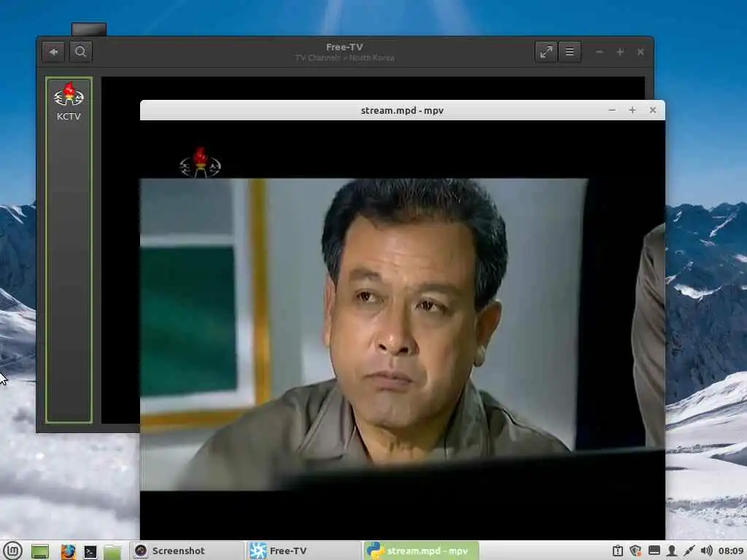This screenshot has height=560, width=747.
Task: Click the notifications tray icon
Action: (618, 551)
